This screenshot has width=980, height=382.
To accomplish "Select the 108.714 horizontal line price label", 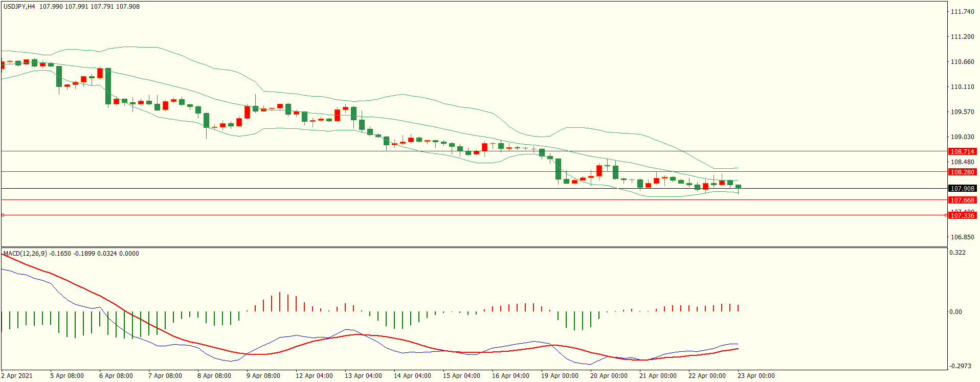I will (962, 152).
